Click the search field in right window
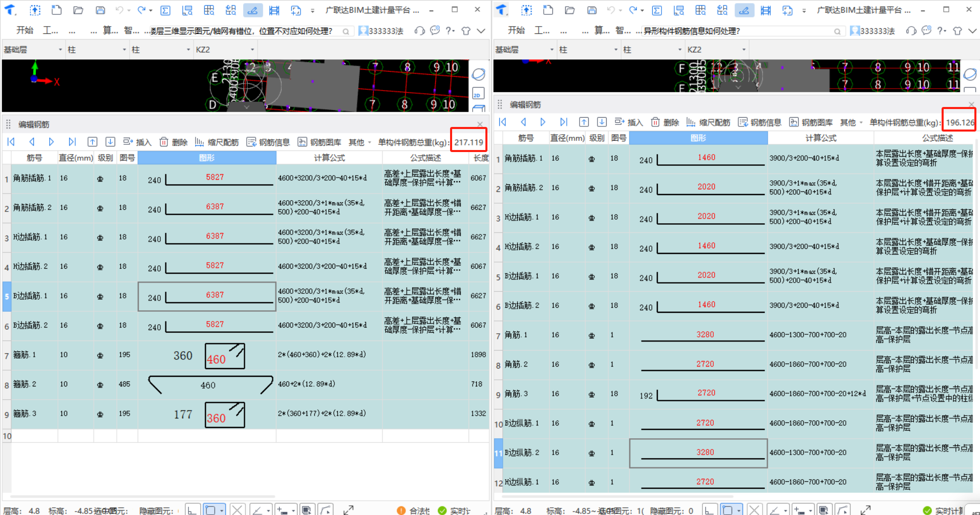The height and width of the screenshot is (515, 980). click(742, 31)
